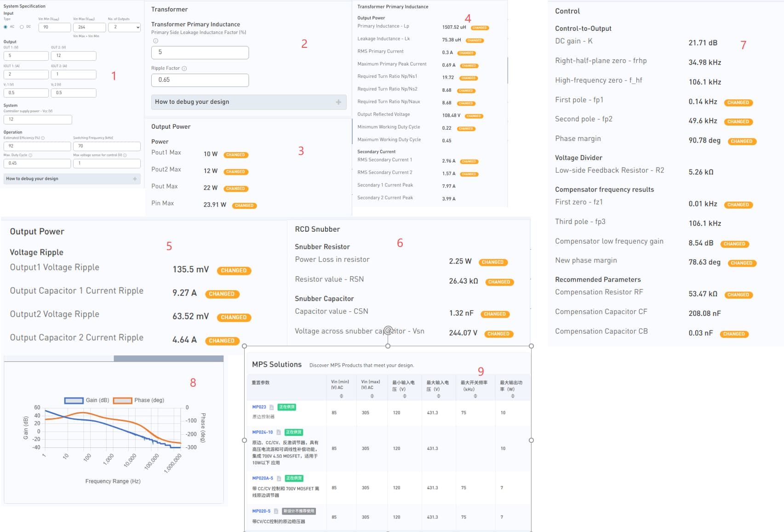Click the Estimated Efficiency info icon
This screenshot has height=532, width=784.
click(x=43, y=138)
